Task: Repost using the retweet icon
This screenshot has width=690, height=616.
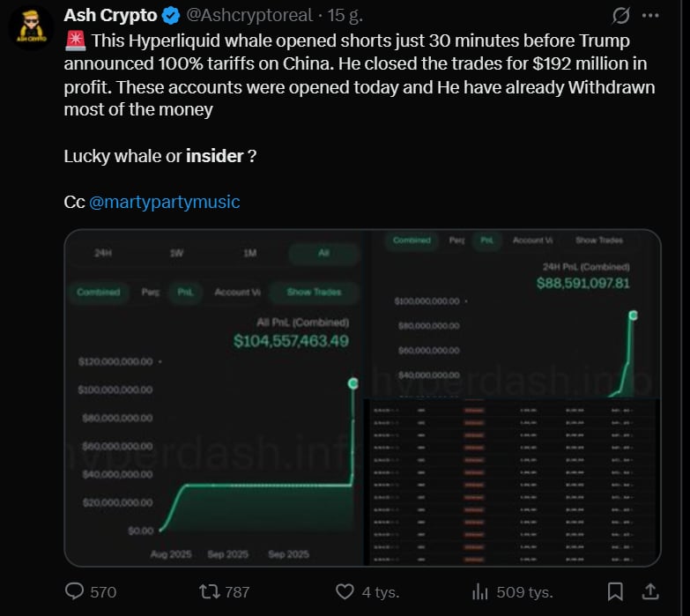Action: tap(211, 591)
